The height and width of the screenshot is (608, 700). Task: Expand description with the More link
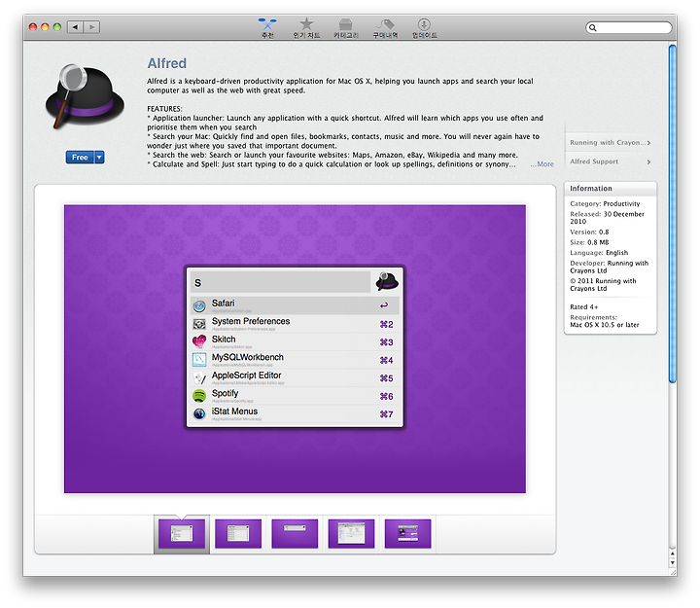point(542,164)
